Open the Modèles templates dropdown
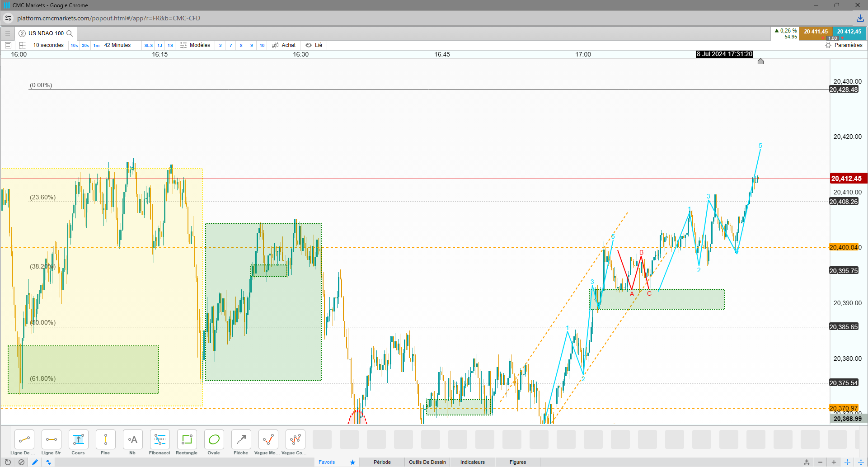Viewport: 868px width, 467px height. pos(195,45)
